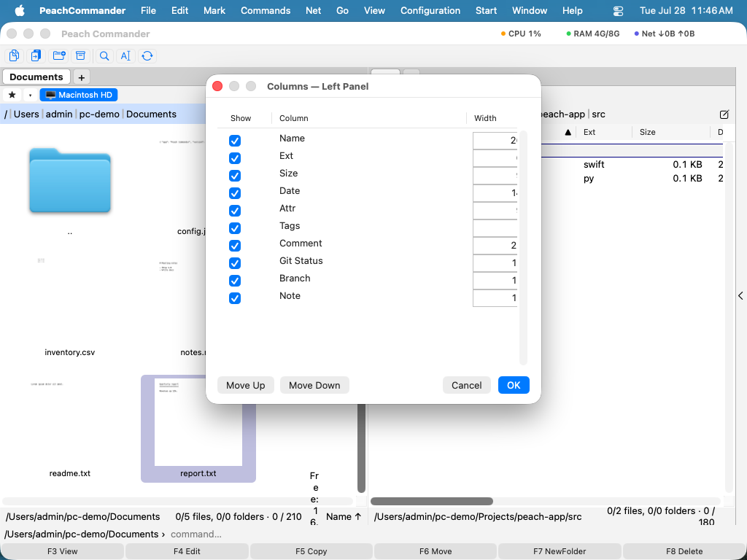Uncheck the Size column checkbox
747x560 pixels.
pos(235,176)
